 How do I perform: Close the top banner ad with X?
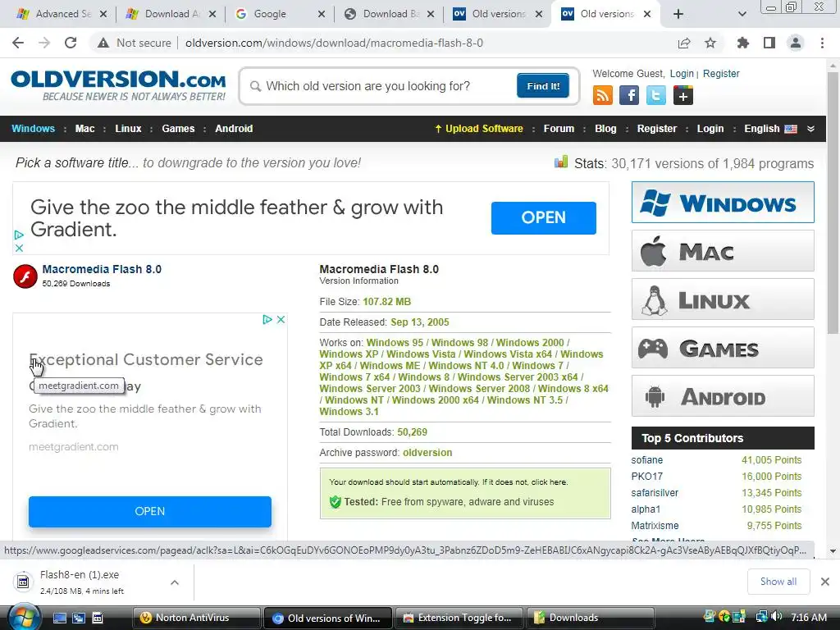[19, 248]
